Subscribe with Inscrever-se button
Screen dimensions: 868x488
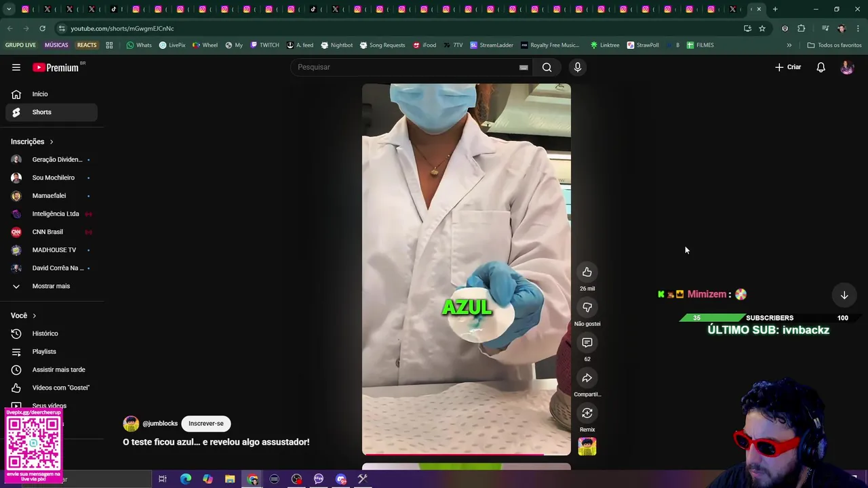point(206,424)
